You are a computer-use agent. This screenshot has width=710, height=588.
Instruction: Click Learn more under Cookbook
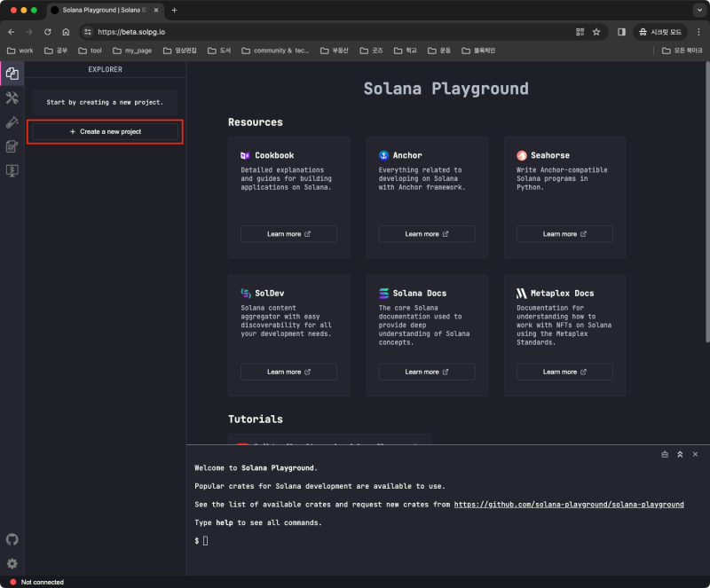[x=289, y=234]
